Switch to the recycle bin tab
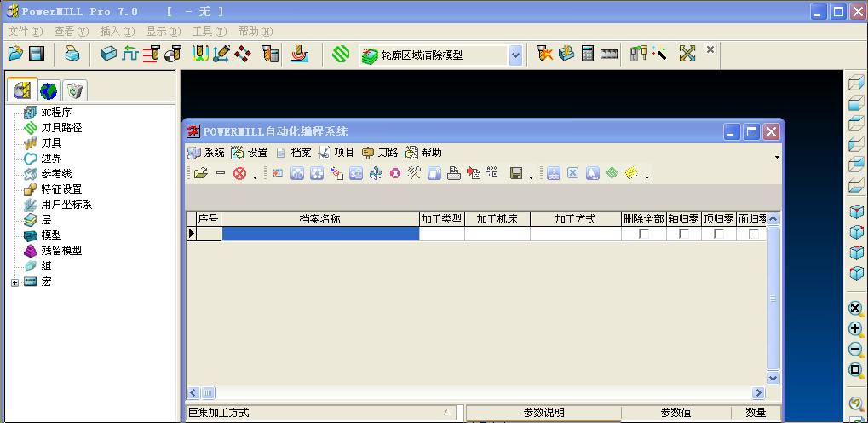The height and width of the screenshot is (423, 868). 74,90
